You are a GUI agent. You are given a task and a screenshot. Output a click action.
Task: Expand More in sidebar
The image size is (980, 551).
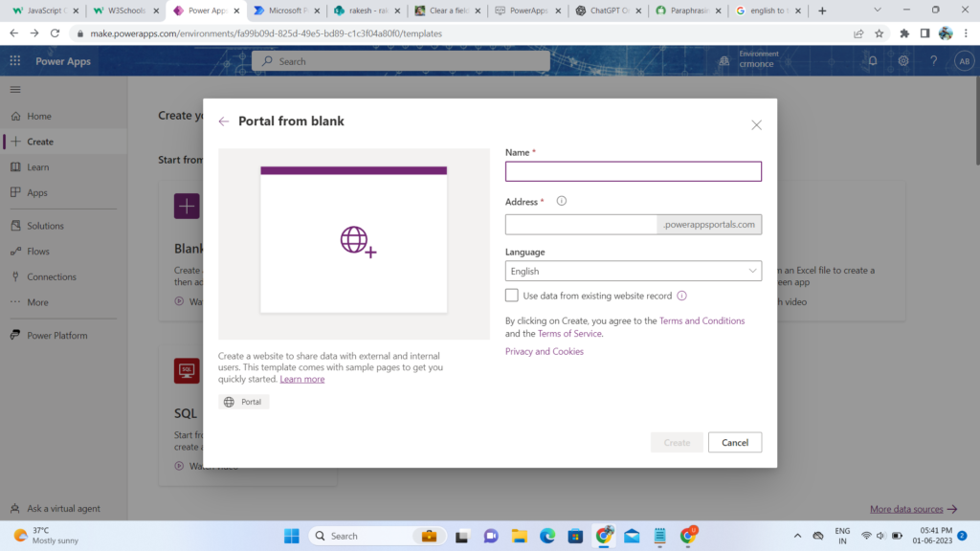tap(64, 302)
